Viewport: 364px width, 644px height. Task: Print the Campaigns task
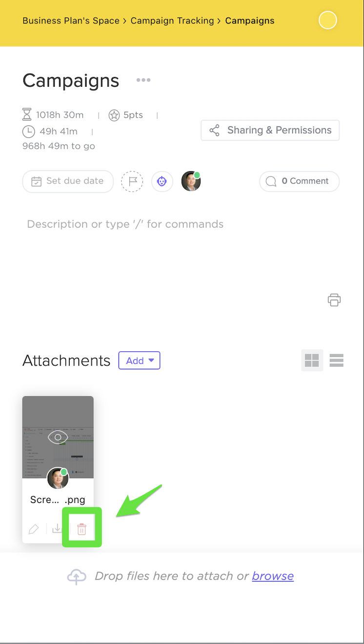tap(334, 300)
